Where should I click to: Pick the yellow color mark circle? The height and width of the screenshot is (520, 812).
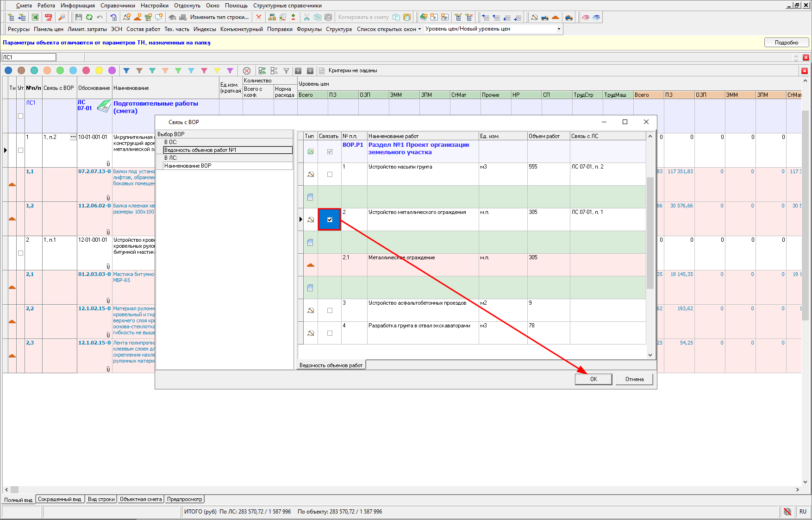click(x=99, y=70)
